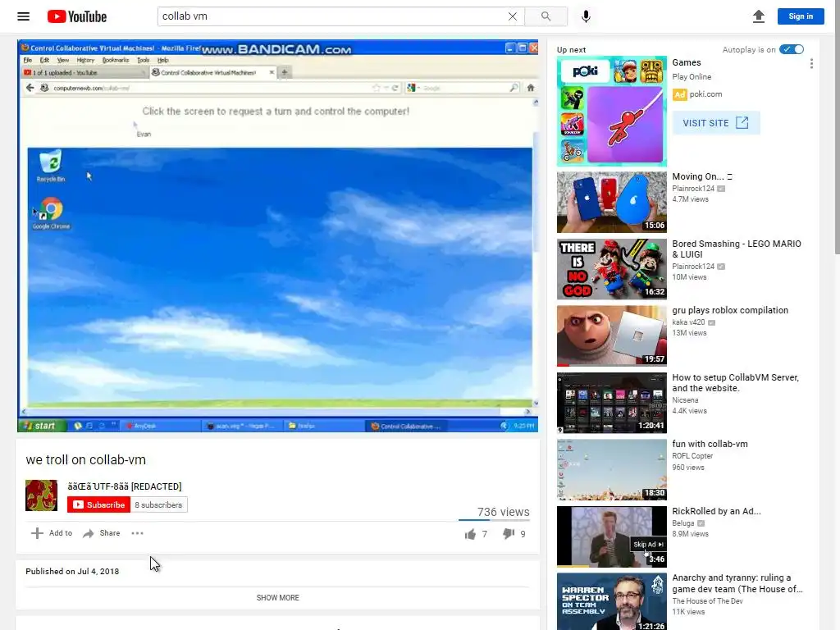Open the uploader's channel avatar

click(x=41, y=495)
